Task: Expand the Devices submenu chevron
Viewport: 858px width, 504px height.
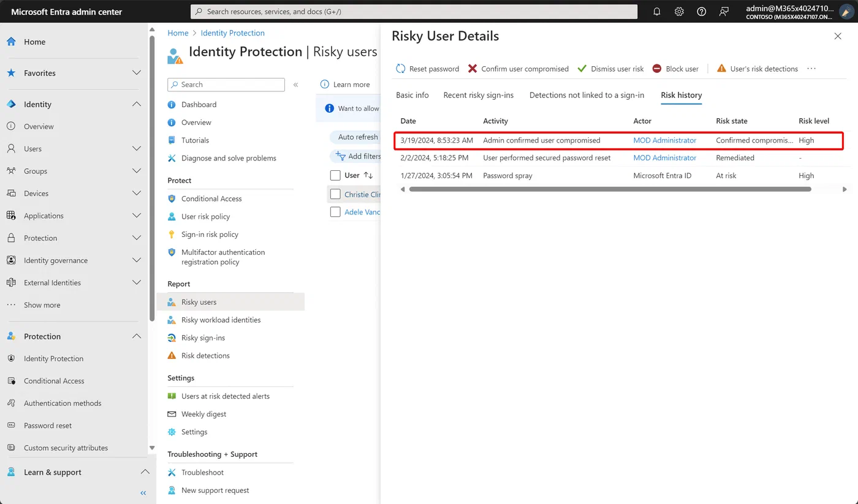Action: coord(137,194)
